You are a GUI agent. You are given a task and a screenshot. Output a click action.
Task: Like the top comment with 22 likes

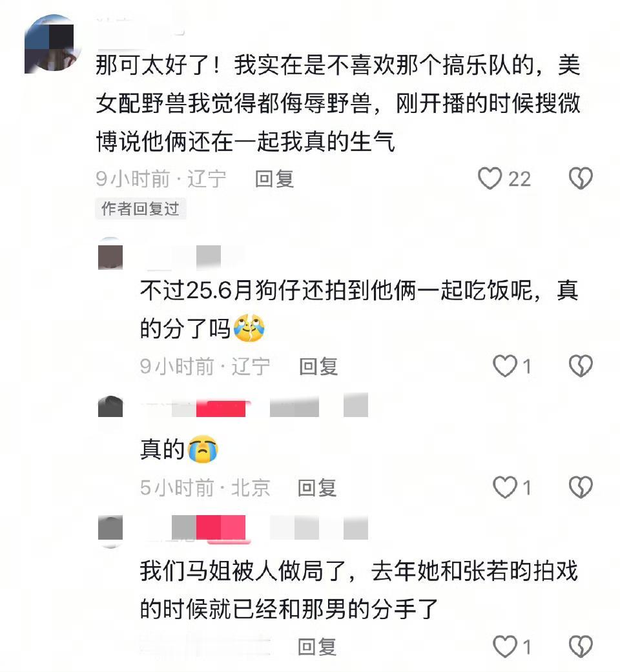490,178
